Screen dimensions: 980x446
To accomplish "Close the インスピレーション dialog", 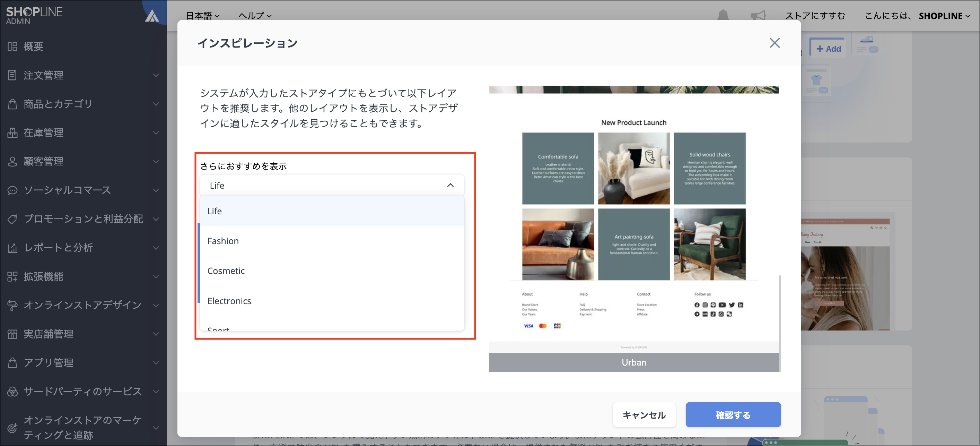I will (x=775, y=43).
